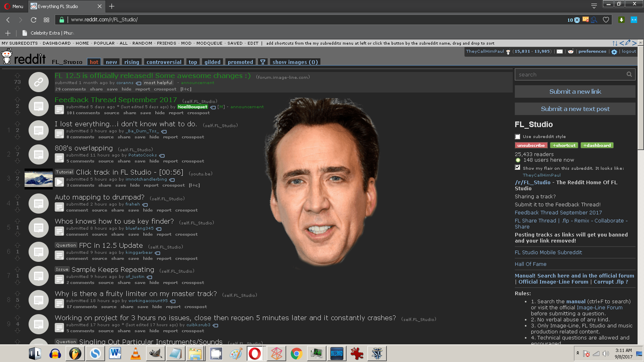The image size is (644, 362).
Task: Expand the 808's overlapping self-post text
Action: point(59,158)
